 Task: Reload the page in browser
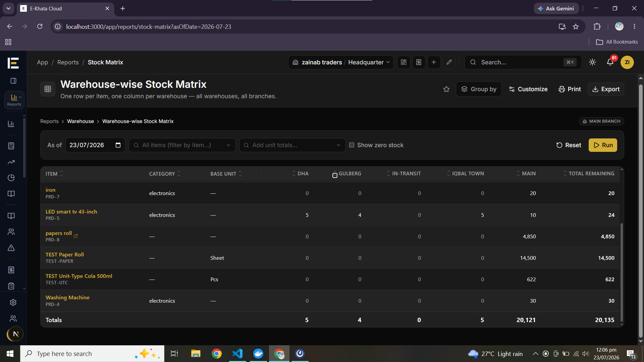(x=40, y=26)
